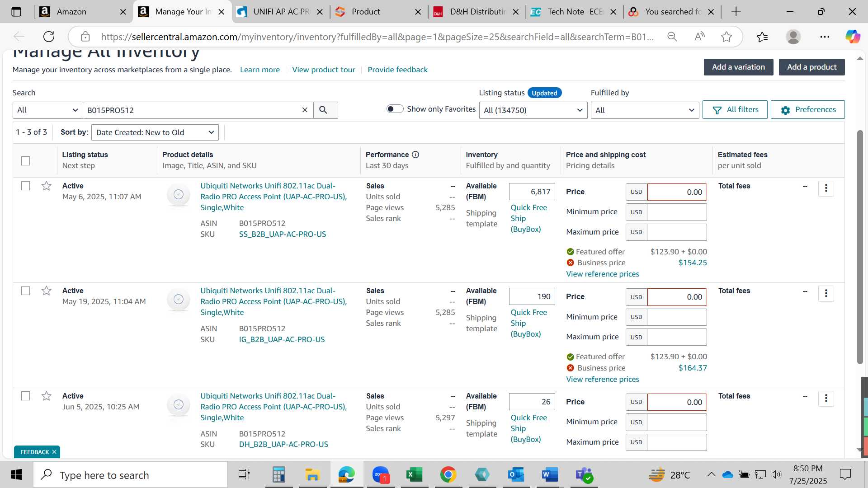Add this page to favorites star icon

(726, 37)
